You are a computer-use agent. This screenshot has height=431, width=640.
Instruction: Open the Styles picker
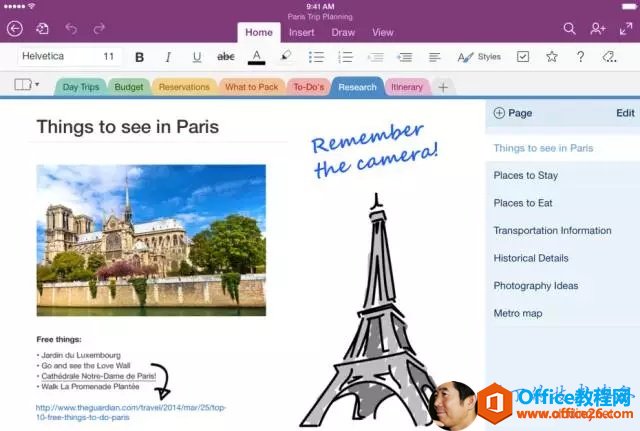(x=479, y=57)
